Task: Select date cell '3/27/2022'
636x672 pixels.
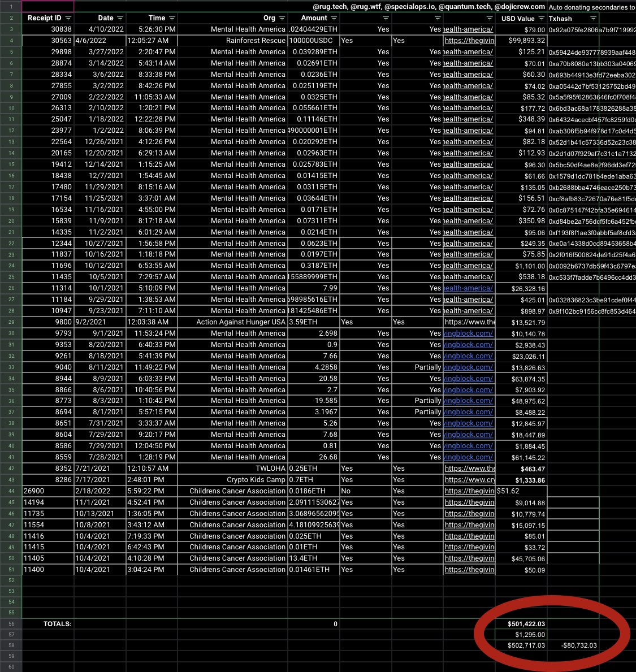Action: 100,52
